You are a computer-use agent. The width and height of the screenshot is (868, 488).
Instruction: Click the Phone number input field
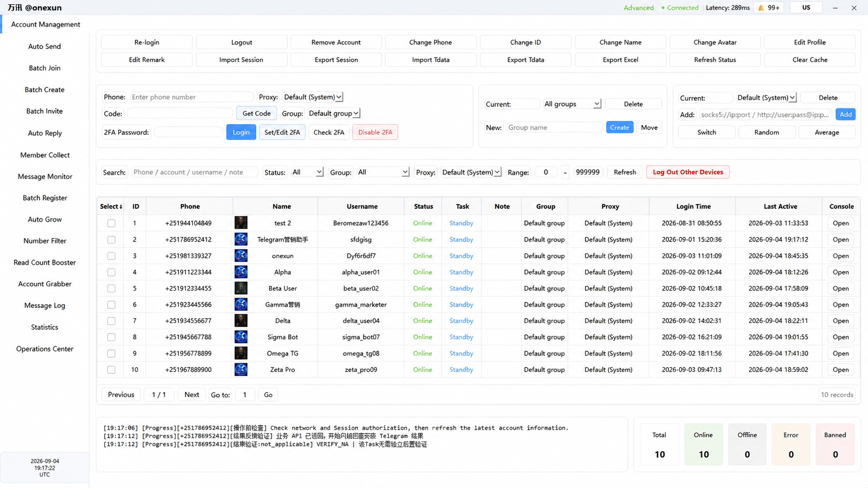point(191,97)
